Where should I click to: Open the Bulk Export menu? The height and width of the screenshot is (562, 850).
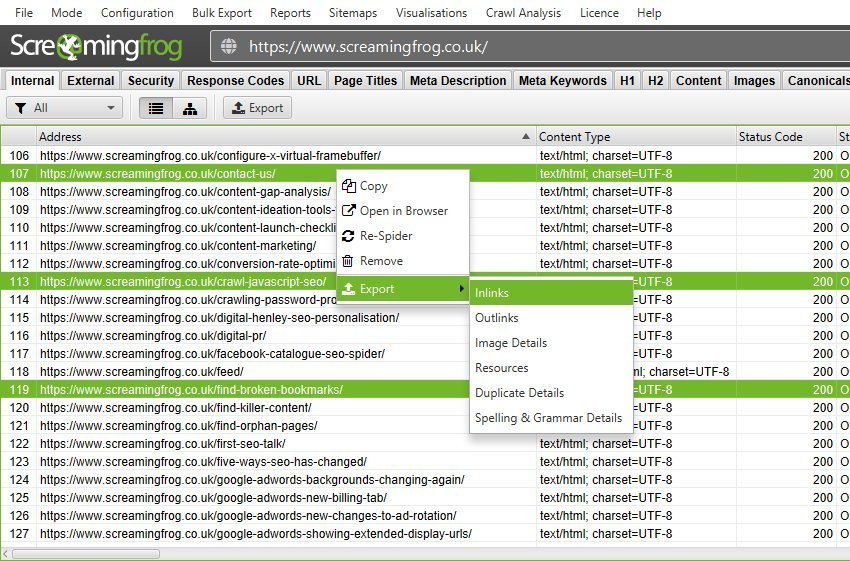(x=221, y=13)
